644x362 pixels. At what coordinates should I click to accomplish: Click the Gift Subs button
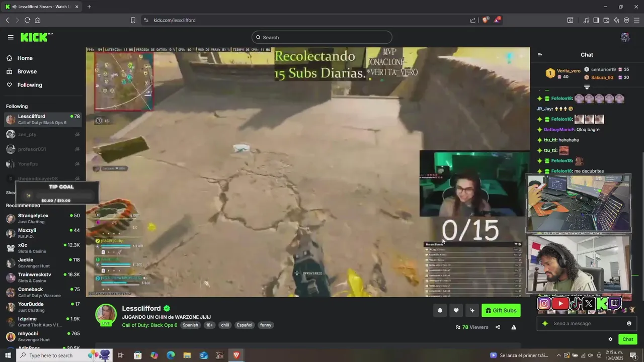pyautogui.click(x=501, y=311)
